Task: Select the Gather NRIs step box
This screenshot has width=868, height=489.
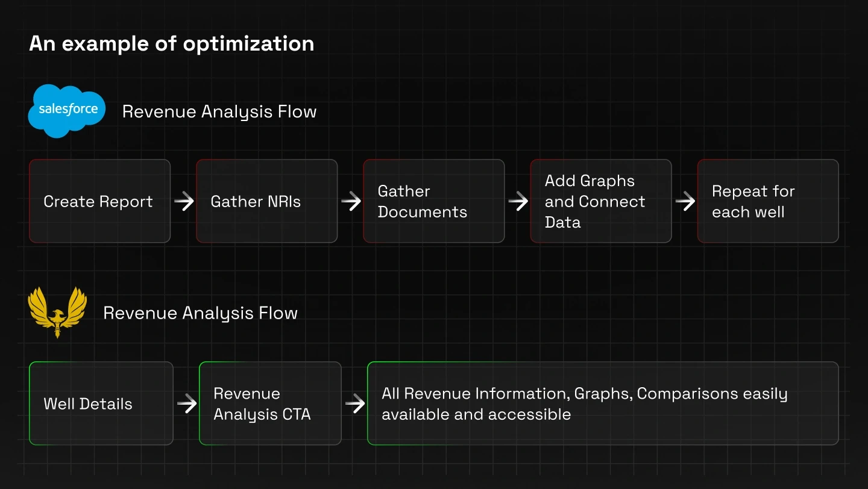Action: 267,201
